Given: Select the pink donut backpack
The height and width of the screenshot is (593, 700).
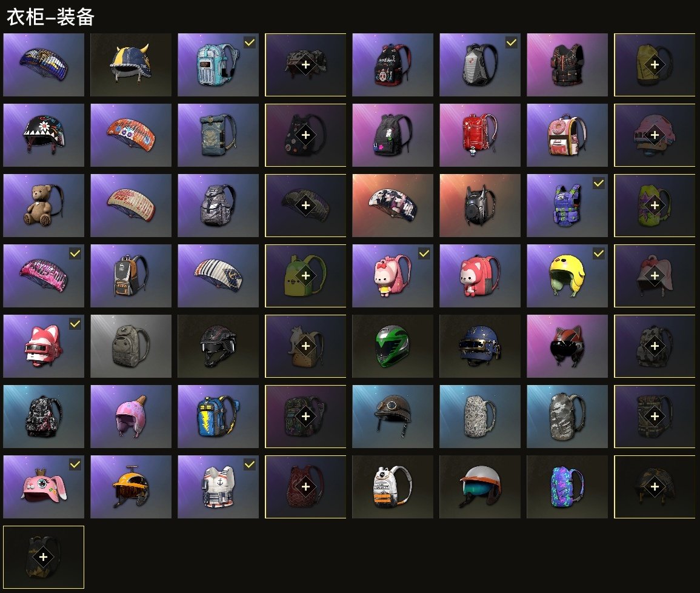Looking at the screenshot, I should click(567, 135).
